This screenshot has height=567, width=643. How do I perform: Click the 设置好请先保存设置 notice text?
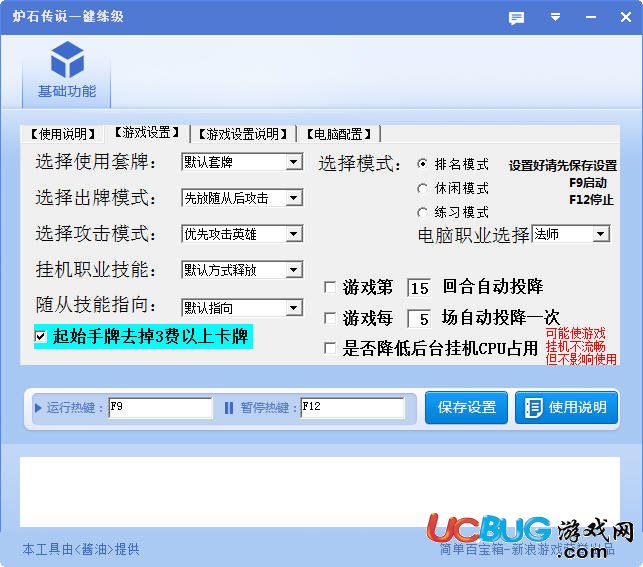pos(563,166)
